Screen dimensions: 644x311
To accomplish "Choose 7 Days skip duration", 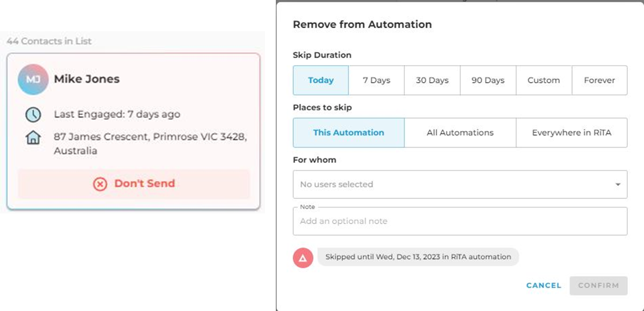I will point(377,80).
